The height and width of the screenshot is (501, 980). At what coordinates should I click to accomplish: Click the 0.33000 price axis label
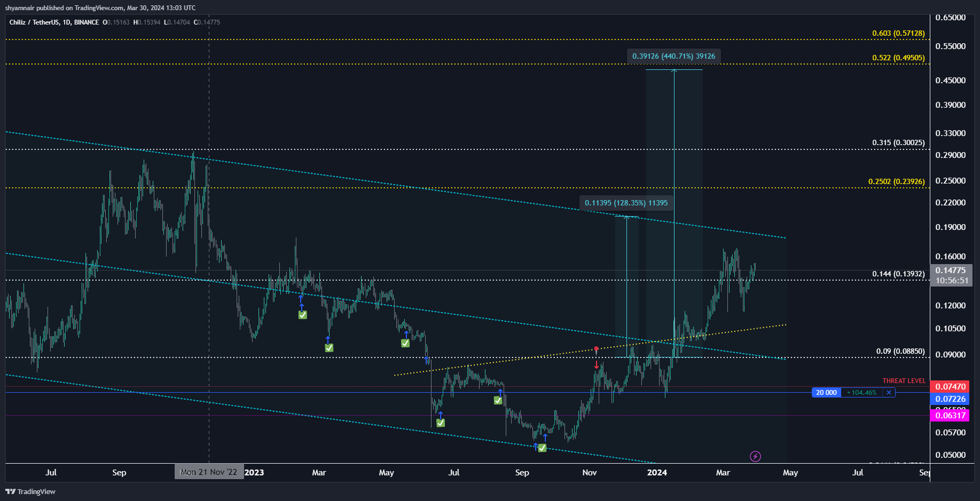pos(951,133)
